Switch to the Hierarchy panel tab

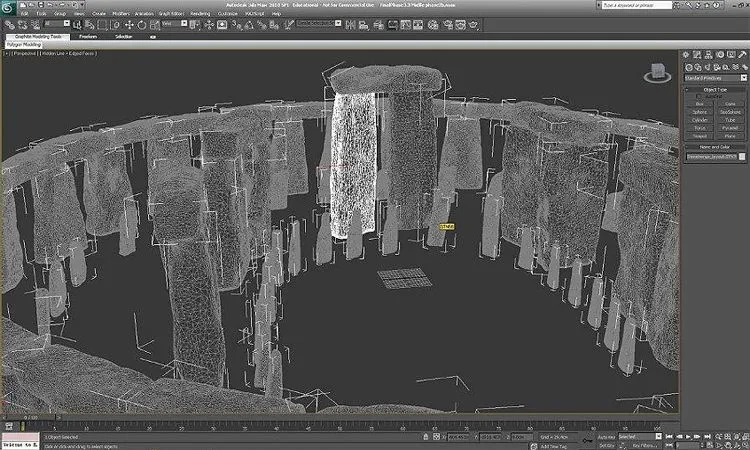[711, 55]
